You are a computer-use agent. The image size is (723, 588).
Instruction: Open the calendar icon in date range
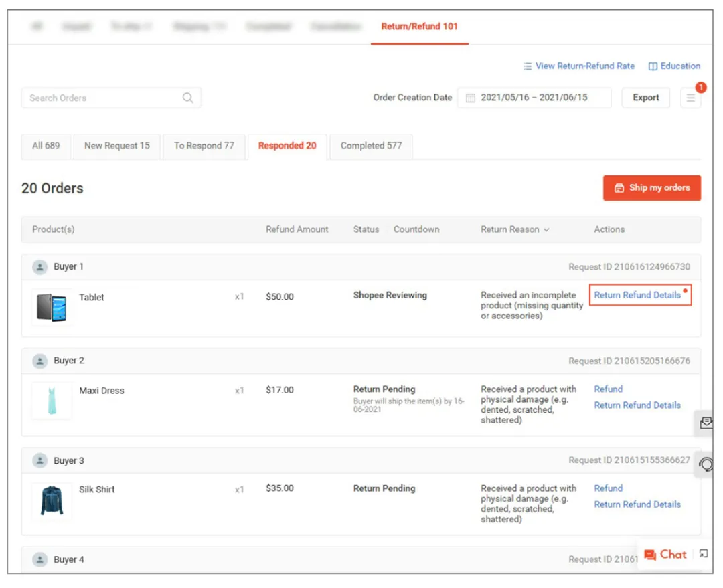(x=470, y=98)
